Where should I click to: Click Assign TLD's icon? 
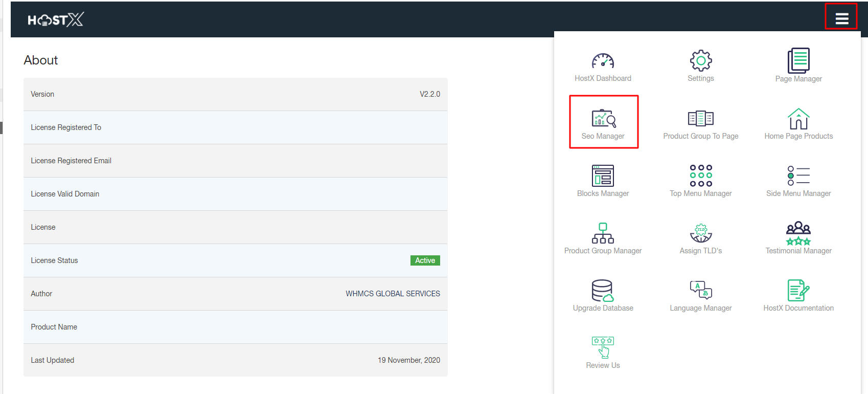pyautogui.click(x=700, y=234)
